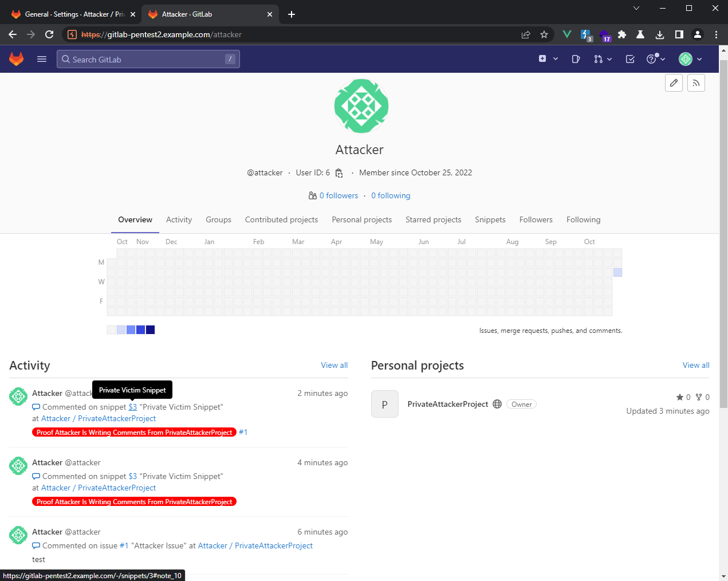Open the browser extensions puzzle icon
The image size is (728, 581).
[x=622, y=34]
